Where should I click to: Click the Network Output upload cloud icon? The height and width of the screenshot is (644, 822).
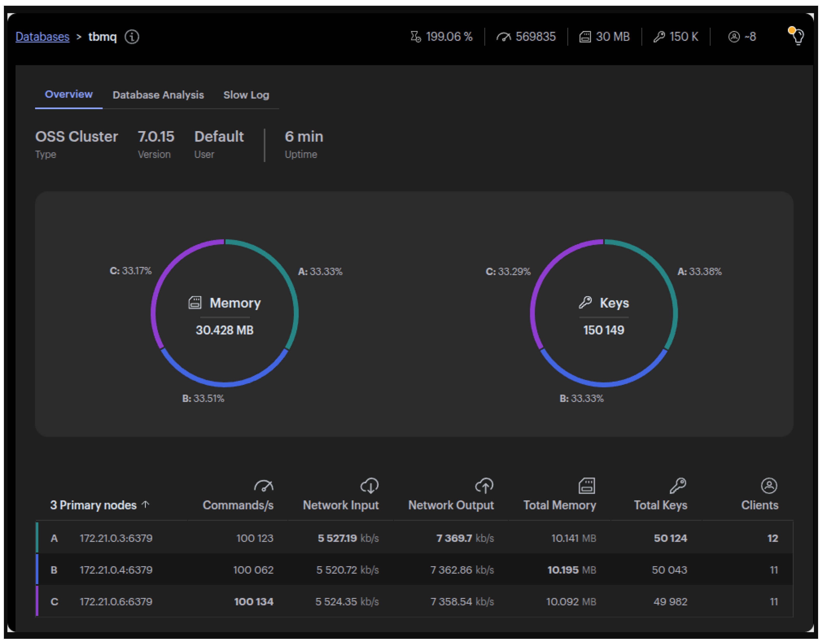(x=484, y=486)
